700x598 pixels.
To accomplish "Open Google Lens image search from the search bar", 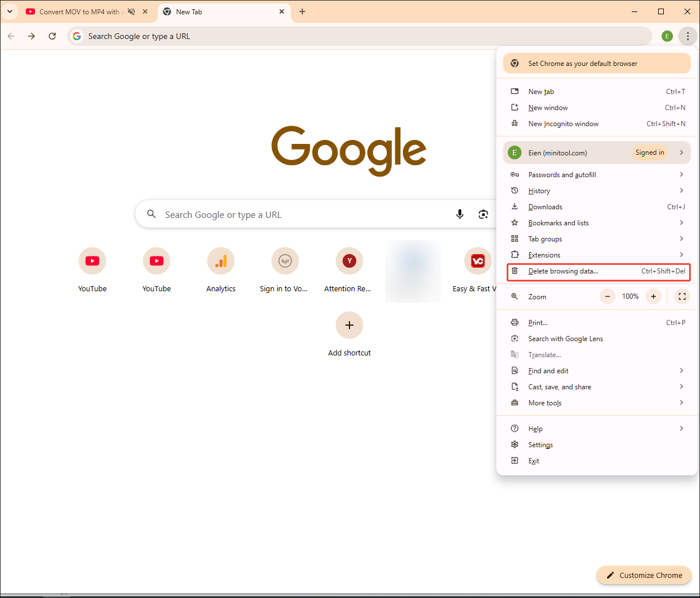I will pos(483,214).
